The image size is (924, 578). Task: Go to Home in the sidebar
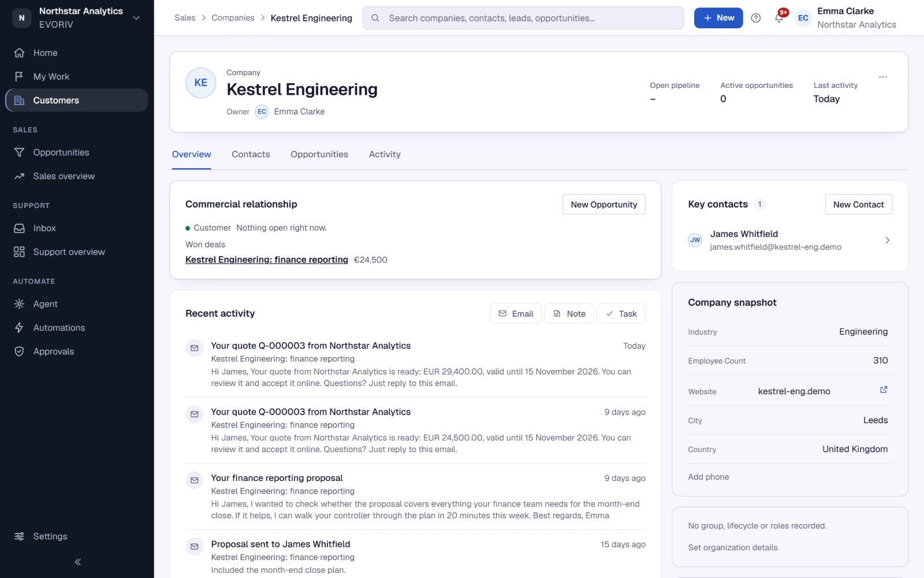click(77, 53)
